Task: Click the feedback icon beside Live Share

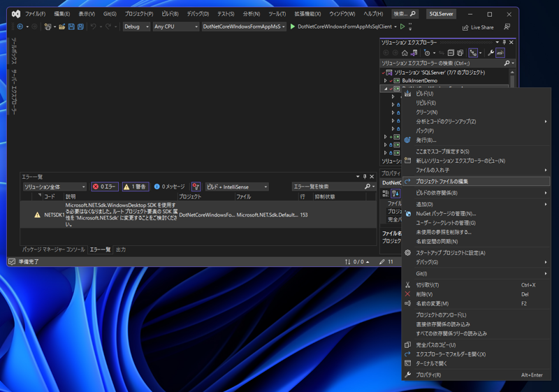Action: coord(507,27)
